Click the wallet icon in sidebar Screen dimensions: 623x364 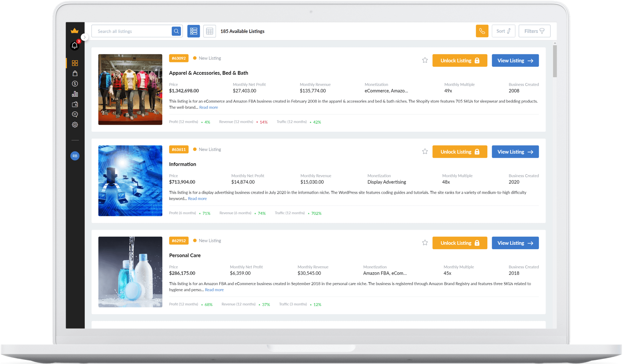(x=75, y=104)
